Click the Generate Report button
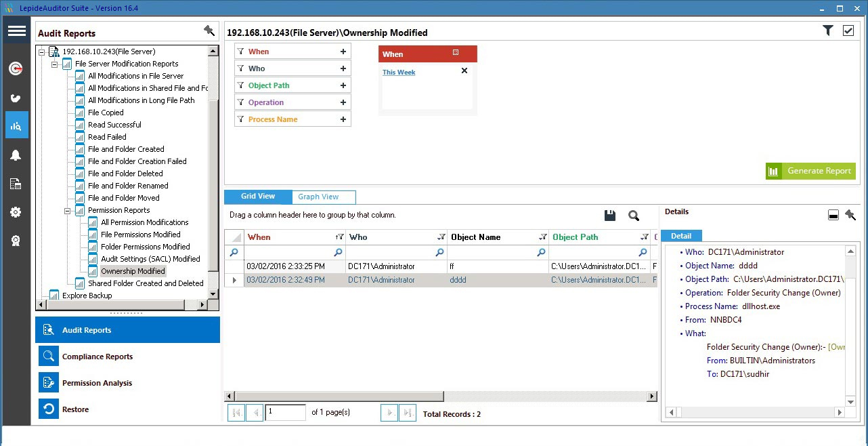Viewport: 868px width, 446px height. tap(810, 171)
